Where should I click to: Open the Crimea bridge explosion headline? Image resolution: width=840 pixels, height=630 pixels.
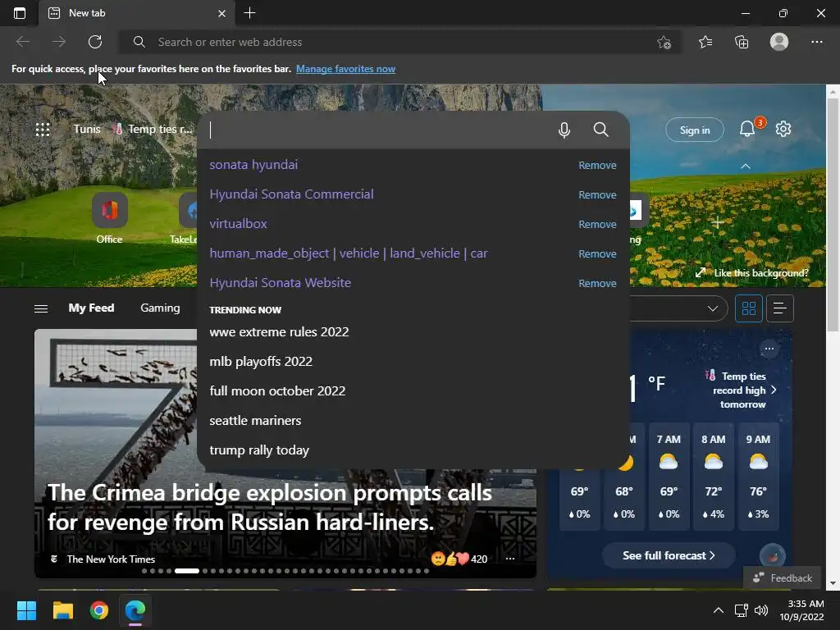(269, 507)
